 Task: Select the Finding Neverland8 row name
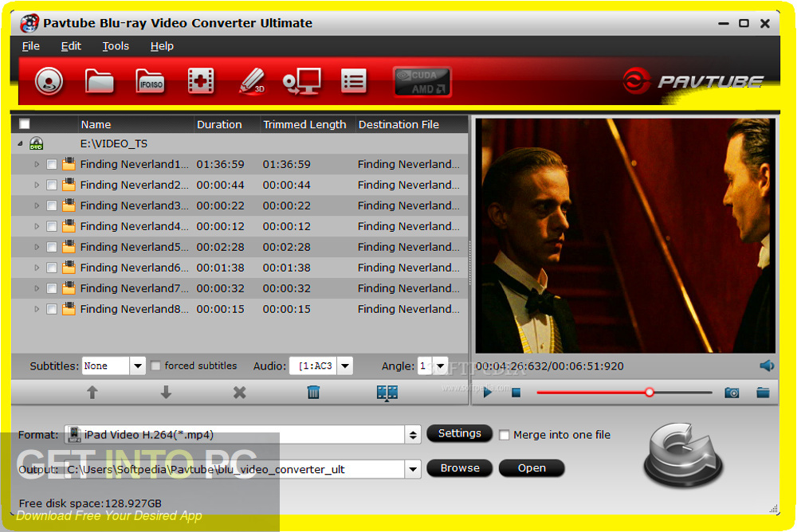134,309
